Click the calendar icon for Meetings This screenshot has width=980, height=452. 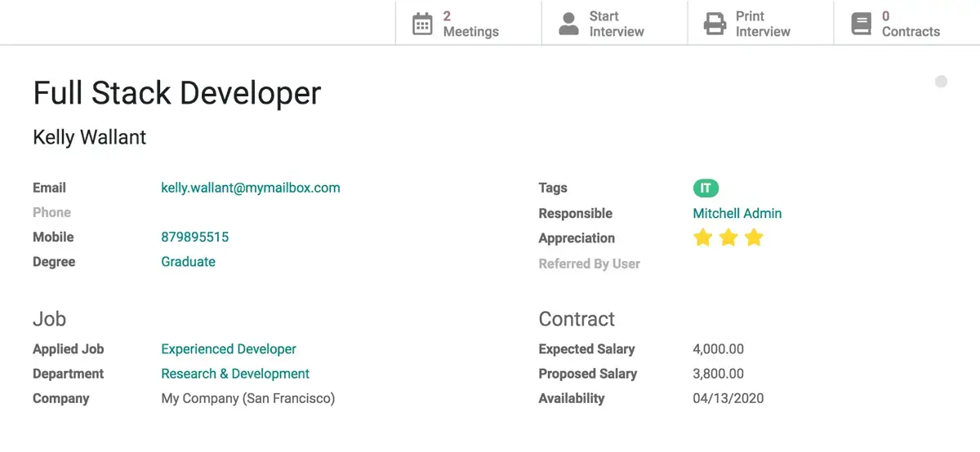point(422,24)
